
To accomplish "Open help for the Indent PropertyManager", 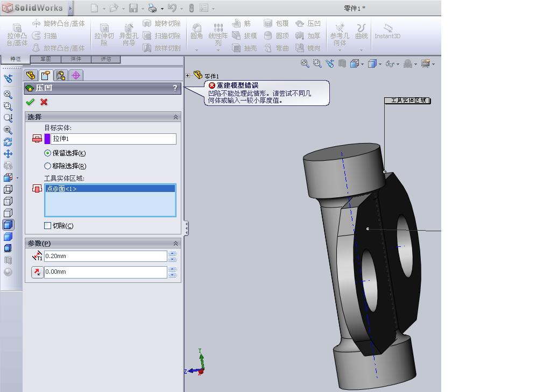I will click(175, 88).
